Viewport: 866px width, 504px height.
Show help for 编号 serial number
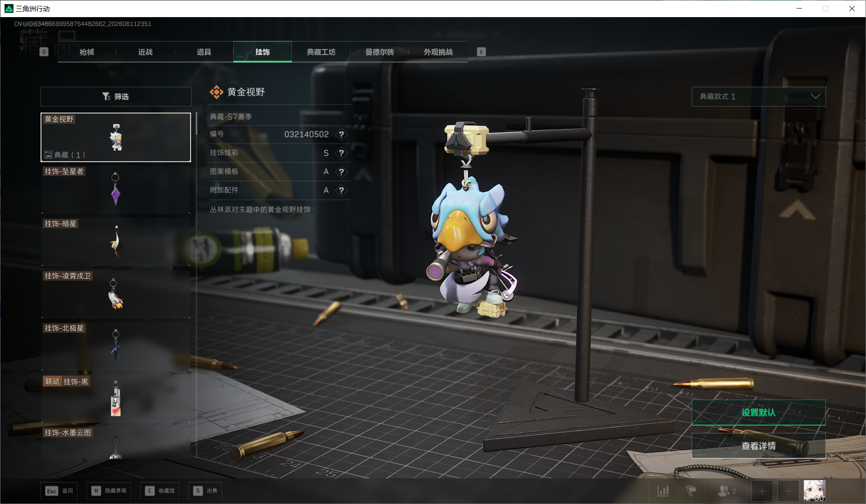pos(342,134)
